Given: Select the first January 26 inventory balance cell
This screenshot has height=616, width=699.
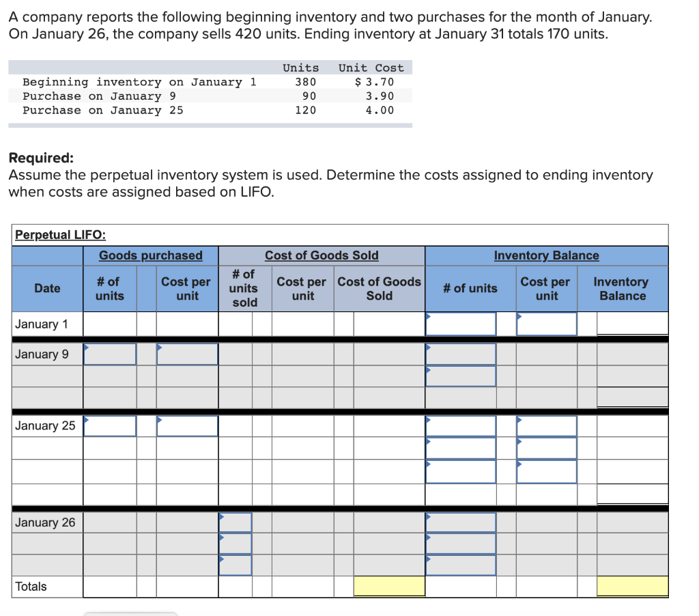Looking at the screenshot, I should click(461, 522).
